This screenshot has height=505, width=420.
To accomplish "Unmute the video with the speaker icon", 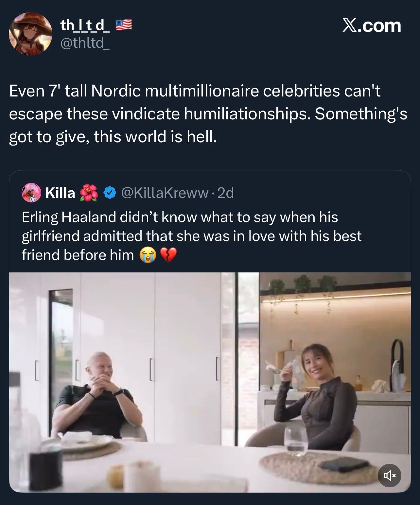I will [x=389, y=475].
